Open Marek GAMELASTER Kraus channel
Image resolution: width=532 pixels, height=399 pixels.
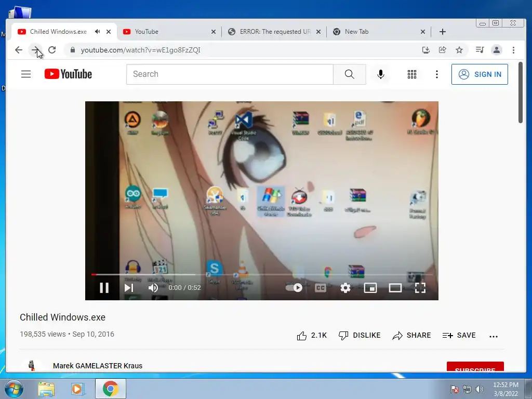coord(97,366)
